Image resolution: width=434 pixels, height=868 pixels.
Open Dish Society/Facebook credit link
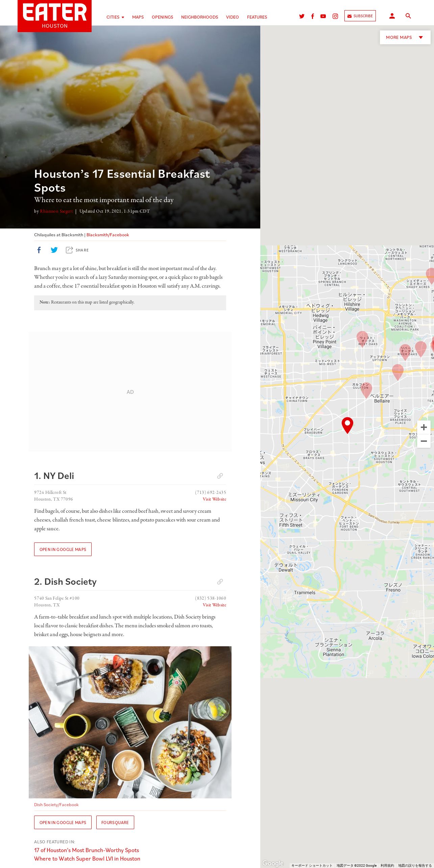tap(56, 805)
